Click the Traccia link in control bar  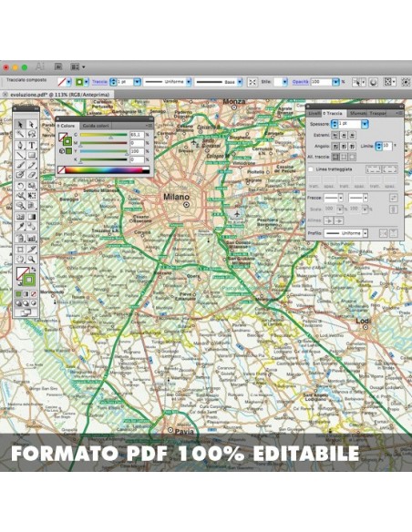click(99, 82)
